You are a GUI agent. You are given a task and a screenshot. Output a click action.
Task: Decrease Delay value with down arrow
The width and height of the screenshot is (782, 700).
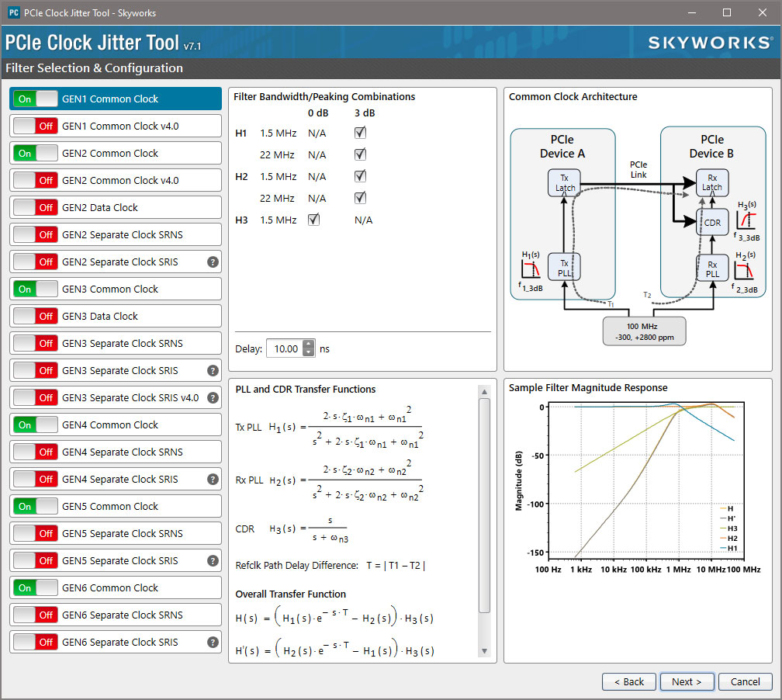point(309,353)
